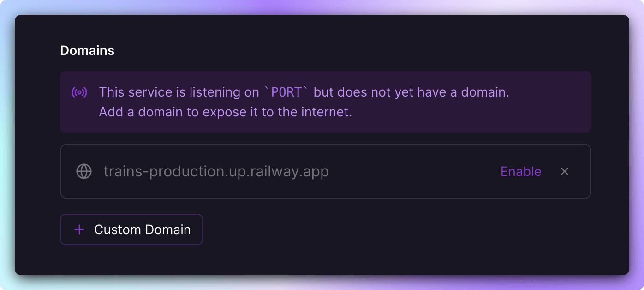Select the bordered domain container
The image size is (644, 290).
pos(325,171)
